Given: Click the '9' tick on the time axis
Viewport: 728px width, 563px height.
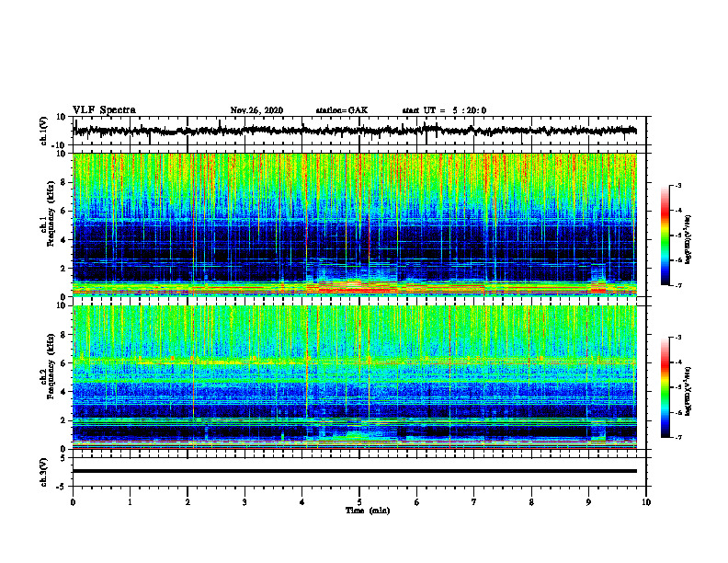Looking at the screenshot, I should tap(588, 502).
